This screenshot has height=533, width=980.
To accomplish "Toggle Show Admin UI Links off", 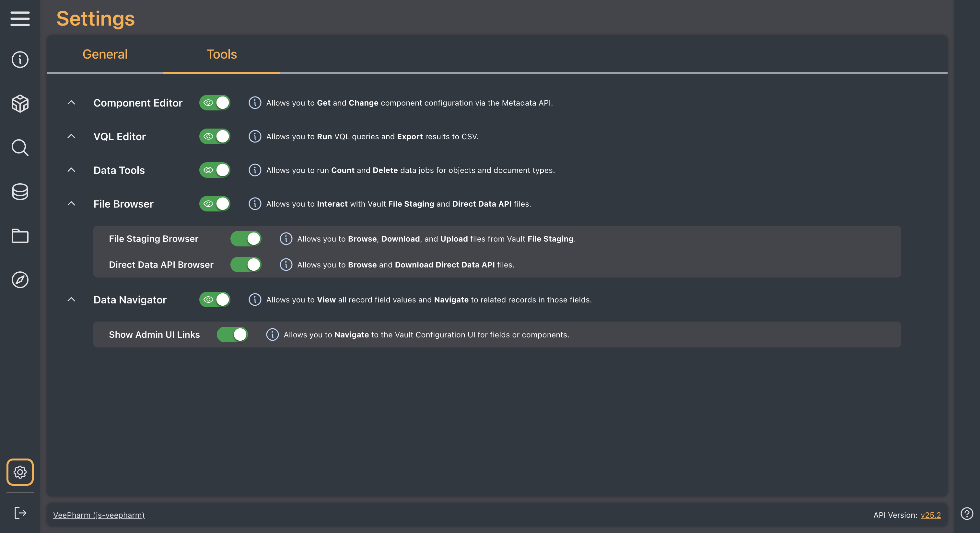I will pyautogui.click(x=232, y=335).
